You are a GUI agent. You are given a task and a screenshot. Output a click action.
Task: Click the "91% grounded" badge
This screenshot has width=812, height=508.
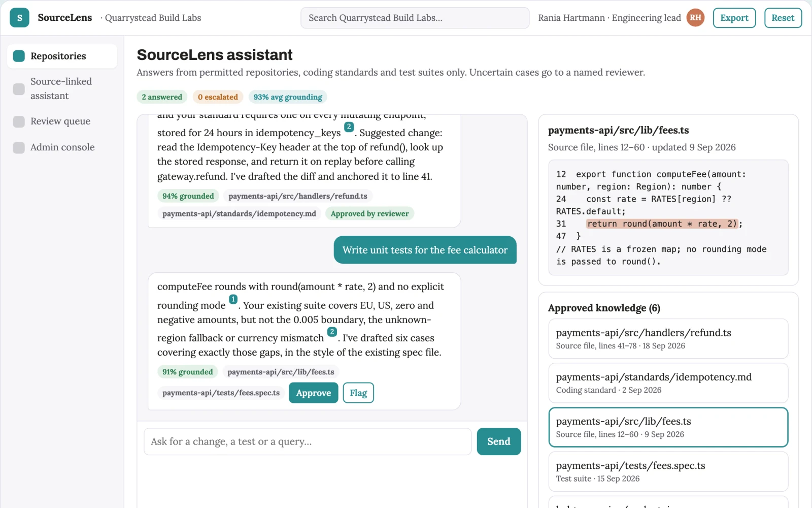click(x=188, y=372)
